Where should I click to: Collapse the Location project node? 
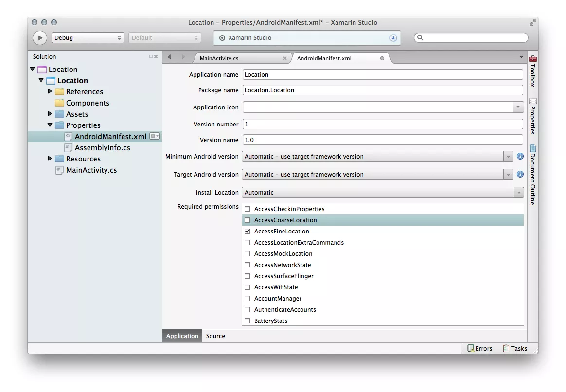point(41,80)
